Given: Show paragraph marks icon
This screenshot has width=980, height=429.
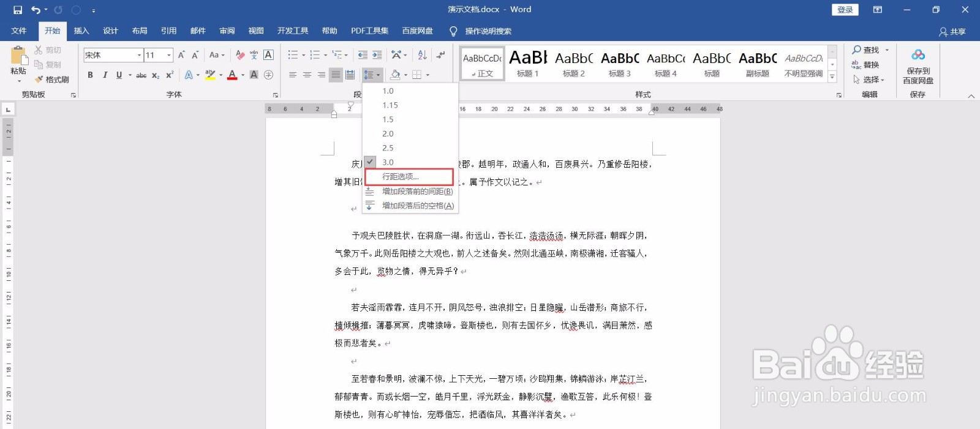Looking at the screenshot, I should tap(440, 55).
